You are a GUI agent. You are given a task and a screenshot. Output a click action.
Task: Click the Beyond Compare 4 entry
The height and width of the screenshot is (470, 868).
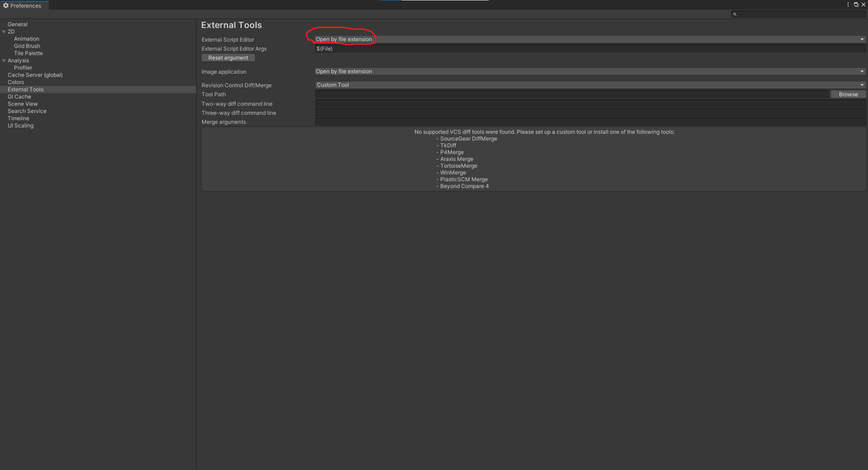point(463,186)
